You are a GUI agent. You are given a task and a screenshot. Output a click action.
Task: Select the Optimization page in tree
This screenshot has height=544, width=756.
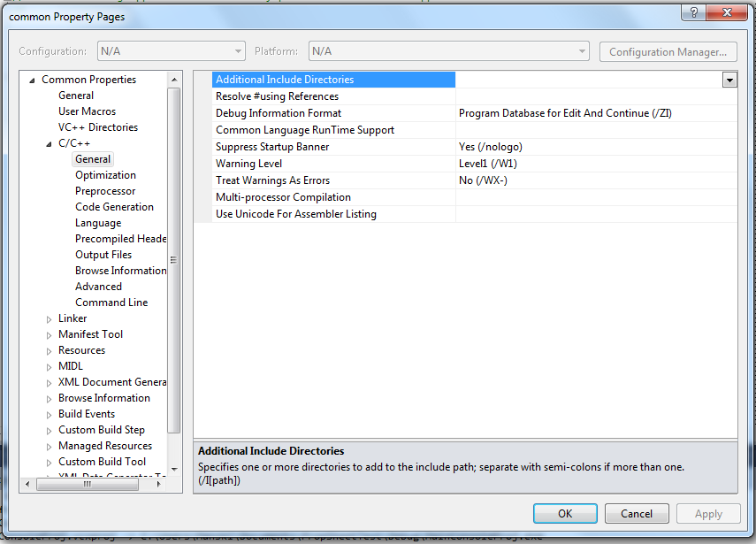[x=105, y=175]
